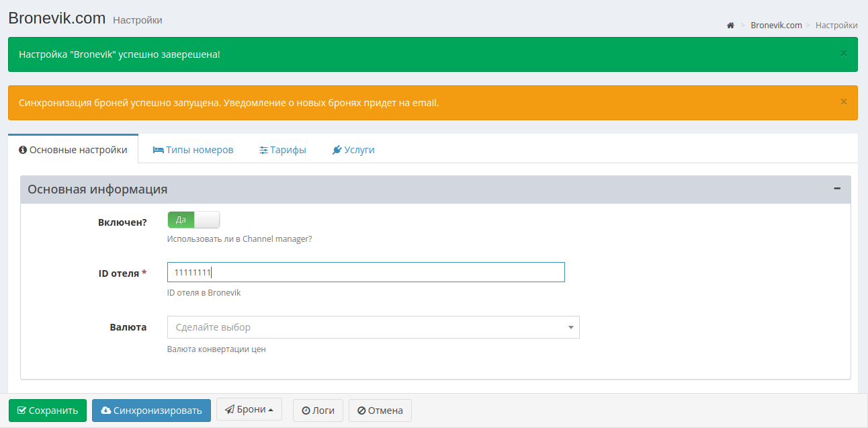Click the 'Валюта конвертации цен' hint text
The width and height of the screenshot is (868, 428).
point(216,349)
